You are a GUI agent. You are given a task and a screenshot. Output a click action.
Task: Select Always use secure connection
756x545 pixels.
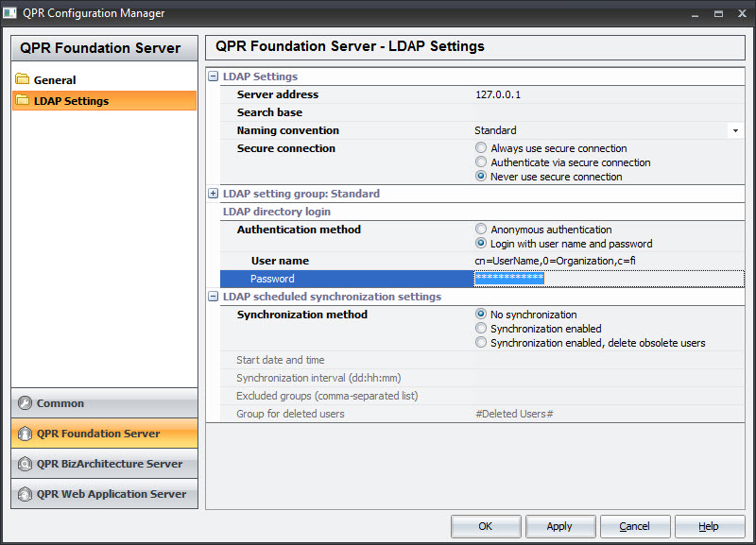point(481,147)
